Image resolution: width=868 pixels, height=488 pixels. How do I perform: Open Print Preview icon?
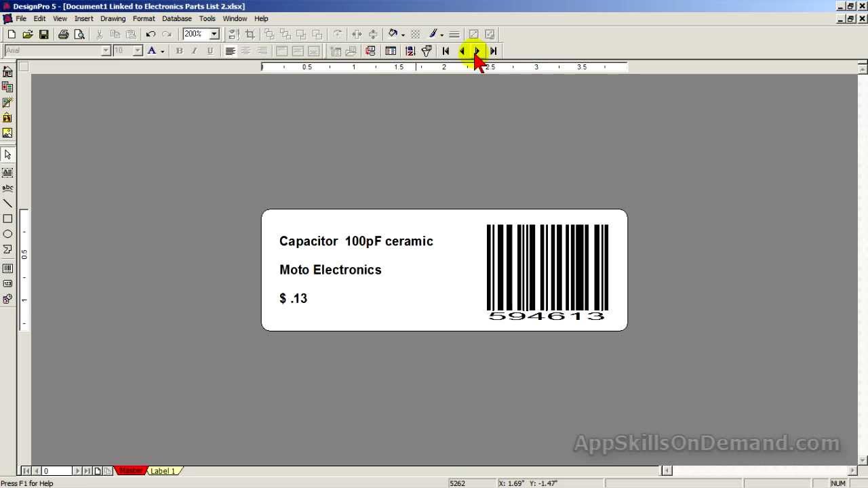pyautogui.click(x=79, y=34)
